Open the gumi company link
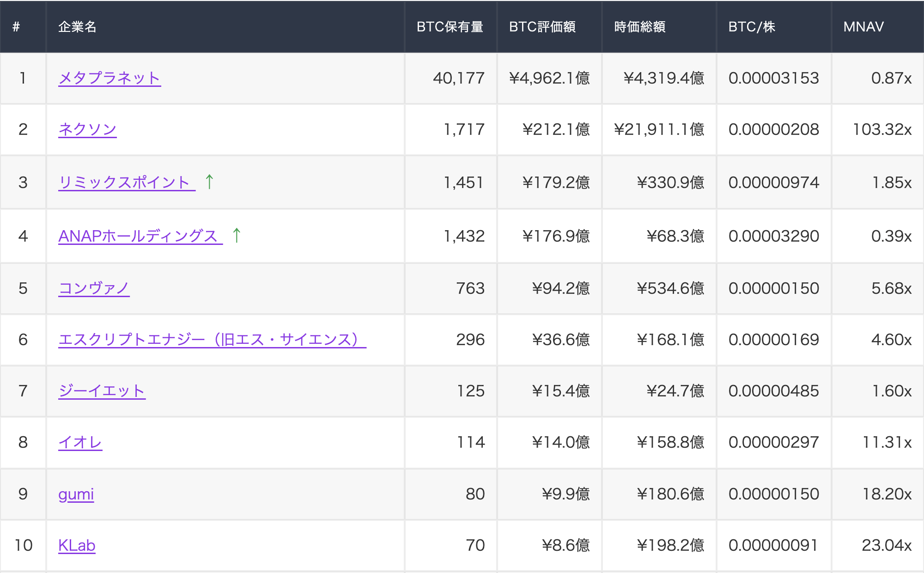Screen dimensions: 924x573 (x=77, y=494)
